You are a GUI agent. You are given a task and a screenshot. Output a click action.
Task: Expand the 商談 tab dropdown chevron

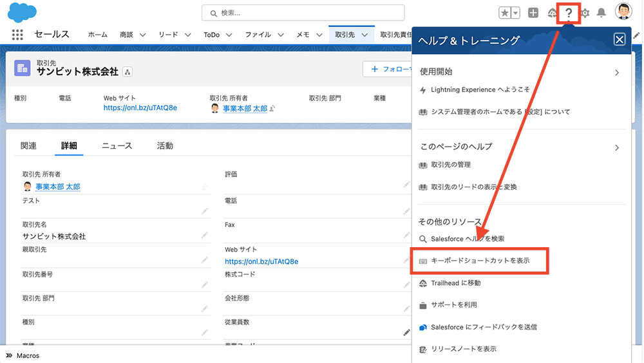[142, 35]
